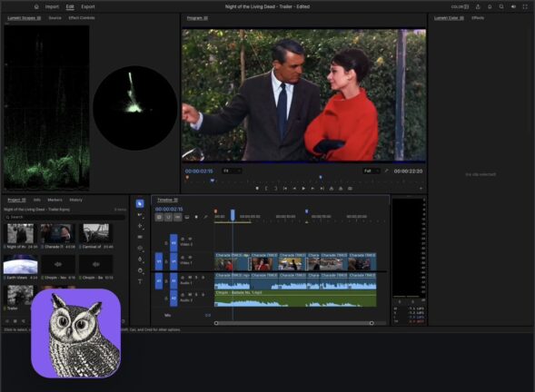
Task: Select the Selection tool in tools panel
Action: (140, 204)
